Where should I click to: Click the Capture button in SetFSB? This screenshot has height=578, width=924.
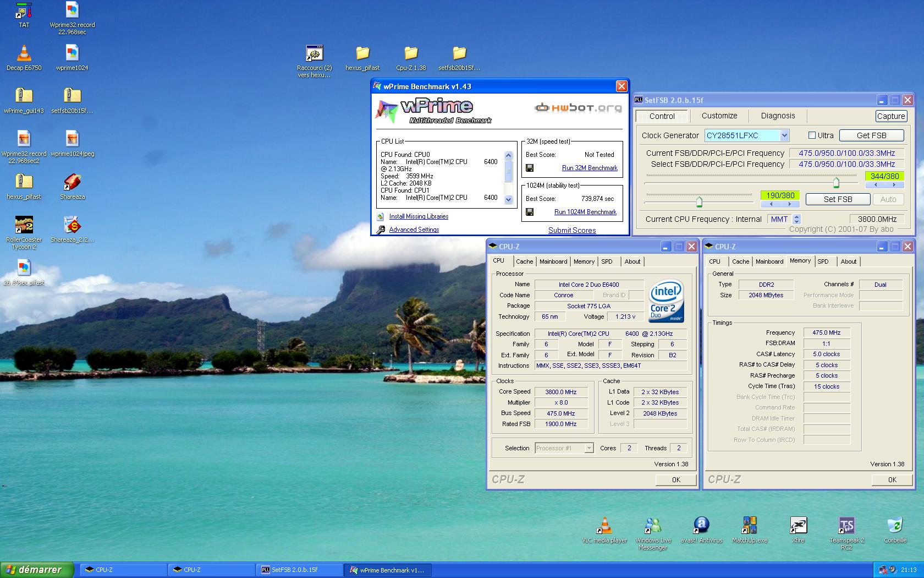(891, 116)
